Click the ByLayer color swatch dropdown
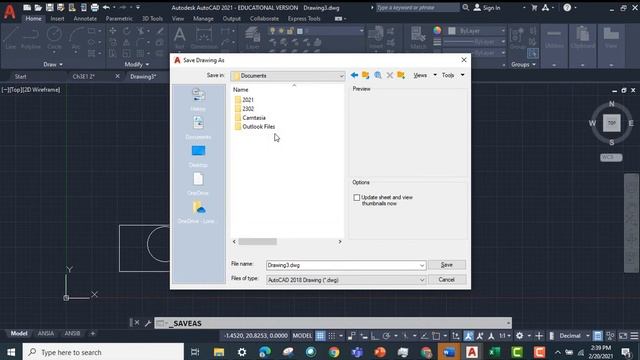The width and height of the screenshot is (640, 360). (477, 31)
